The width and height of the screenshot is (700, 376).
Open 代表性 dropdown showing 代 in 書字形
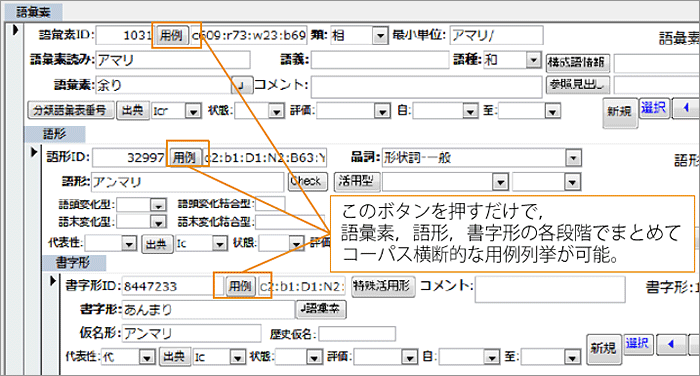pos(146,357)
